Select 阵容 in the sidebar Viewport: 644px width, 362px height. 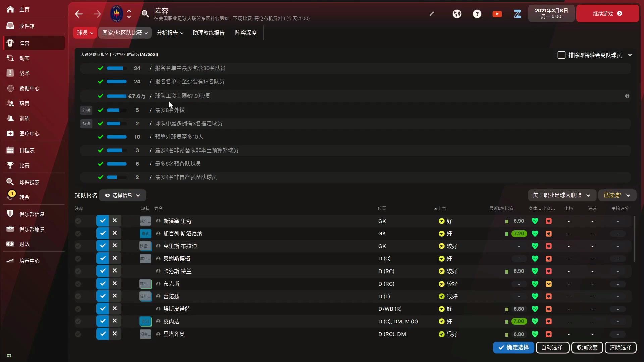34,43
